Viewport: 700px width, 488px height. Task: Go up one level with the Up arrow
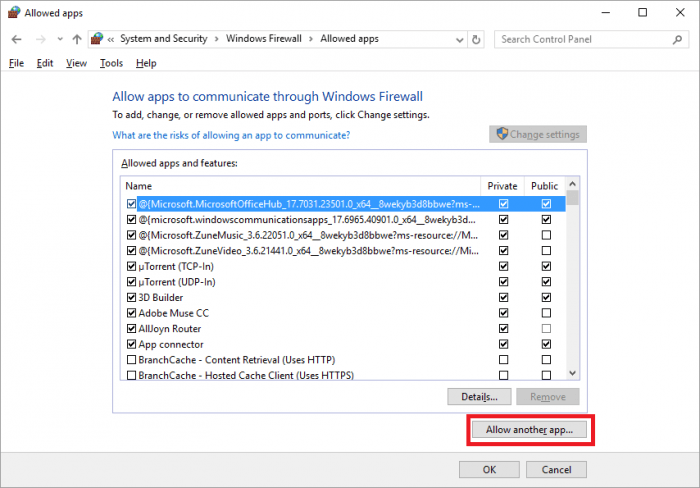coord(77,39)
